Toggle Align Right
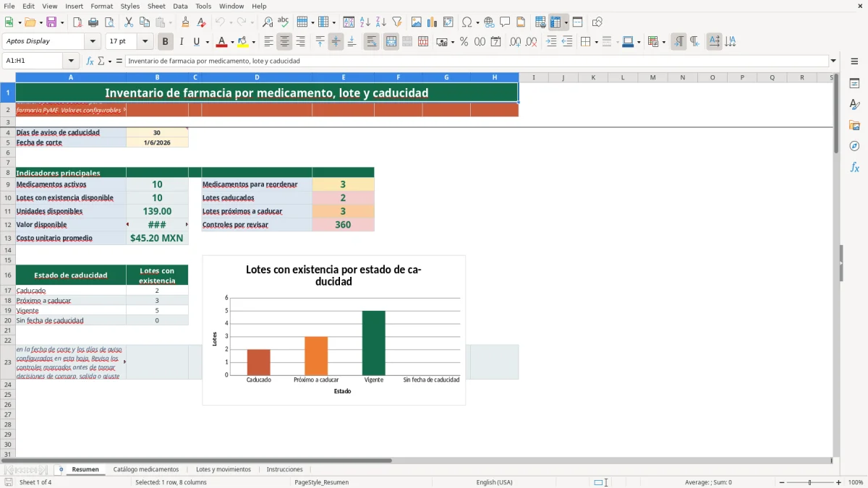 301,42
